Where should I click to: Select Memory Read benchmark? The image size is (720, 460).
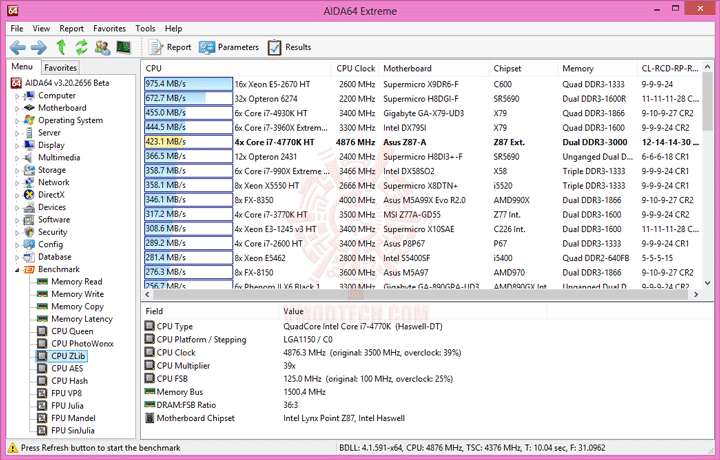(77, 281)
